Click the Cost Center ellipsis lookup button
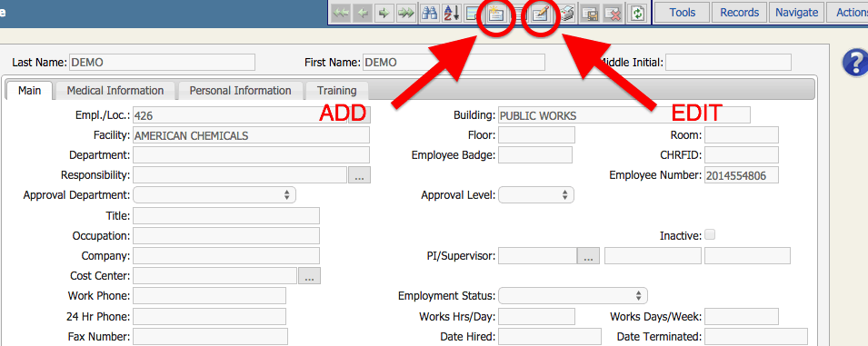The width and height of the screenshot is (868, 346). tap(309, 276)
